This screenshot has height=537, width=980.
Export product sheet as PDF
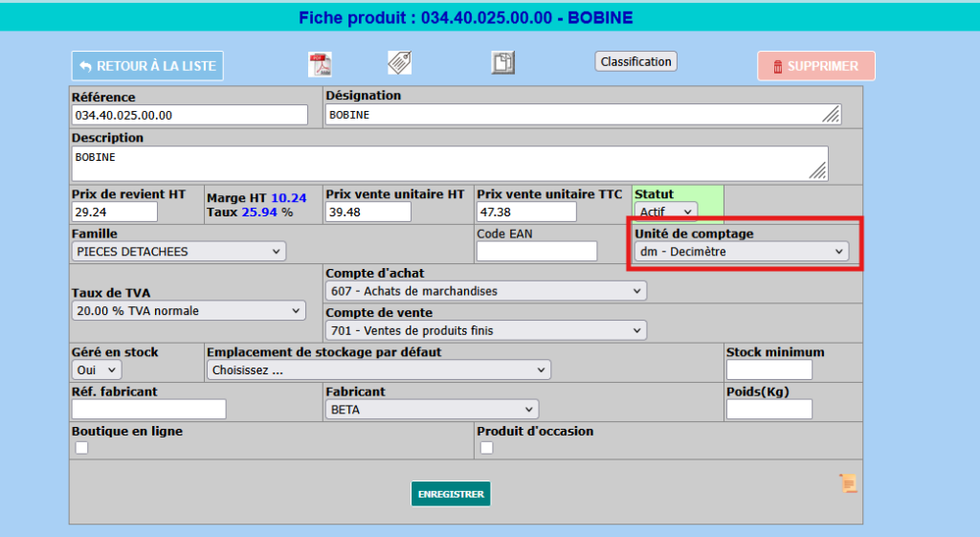coord(319,64)
